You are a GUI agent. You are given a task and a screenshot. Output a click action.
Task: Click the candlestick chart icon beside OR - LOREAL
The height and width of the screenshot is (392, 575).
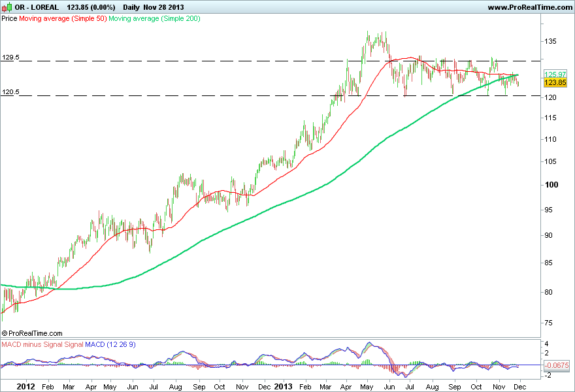point(7,7)
